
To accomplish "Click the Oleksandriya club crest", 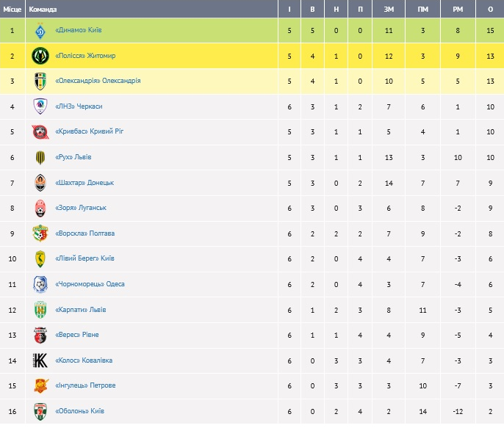I will 40,81.
